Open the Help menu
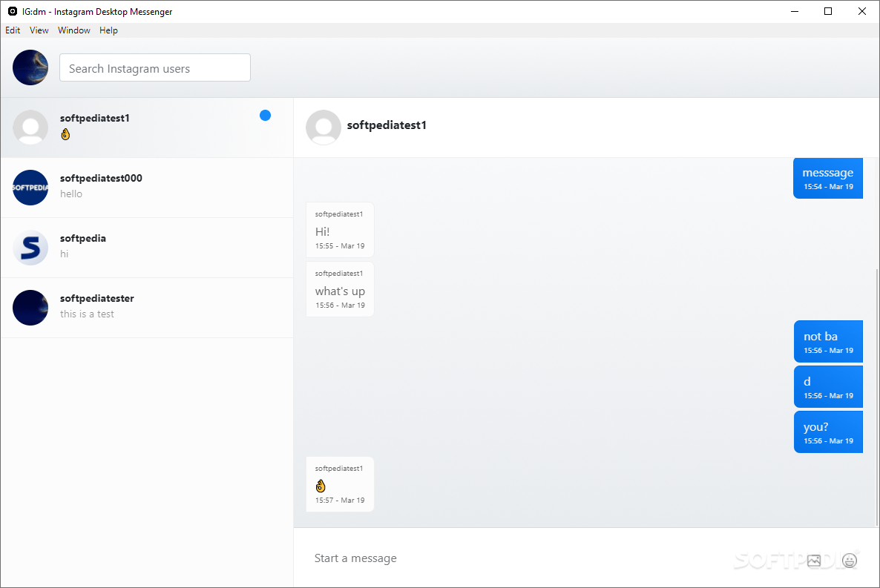The height and width of the screenshot is (588, 880). (108, 30)
